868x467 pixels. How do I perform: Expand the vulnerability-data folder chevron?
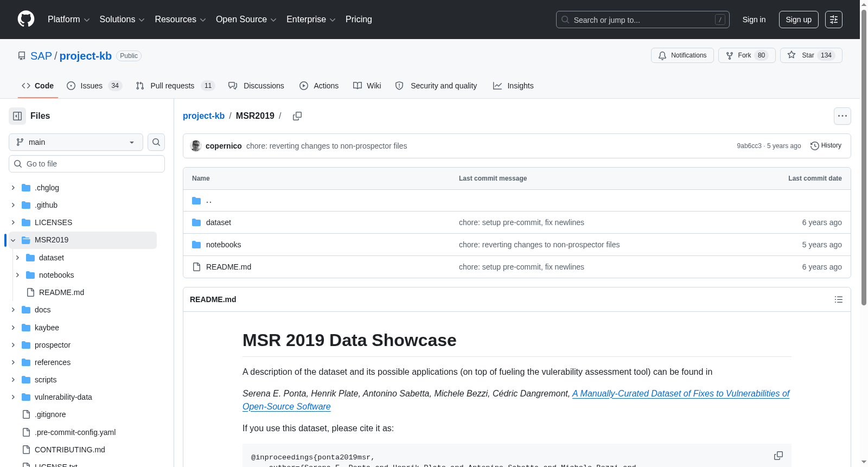click(x=13, y=397)
